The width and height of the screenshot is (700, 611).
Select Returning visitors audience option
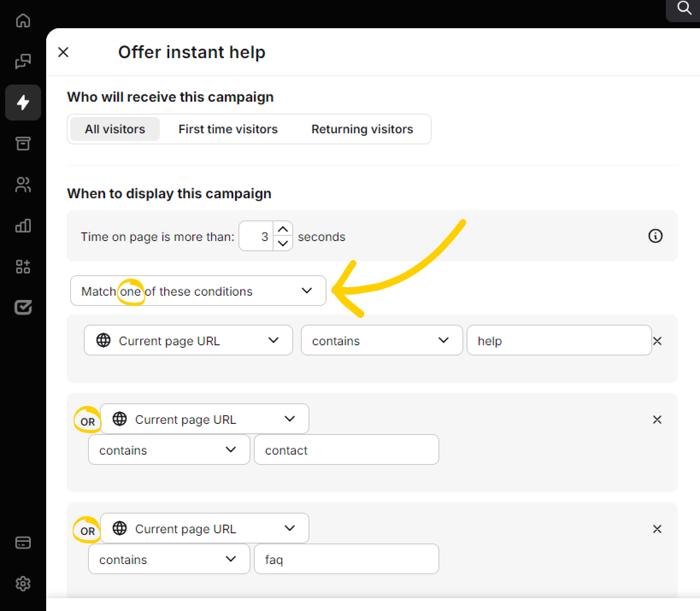coord(362,129)
